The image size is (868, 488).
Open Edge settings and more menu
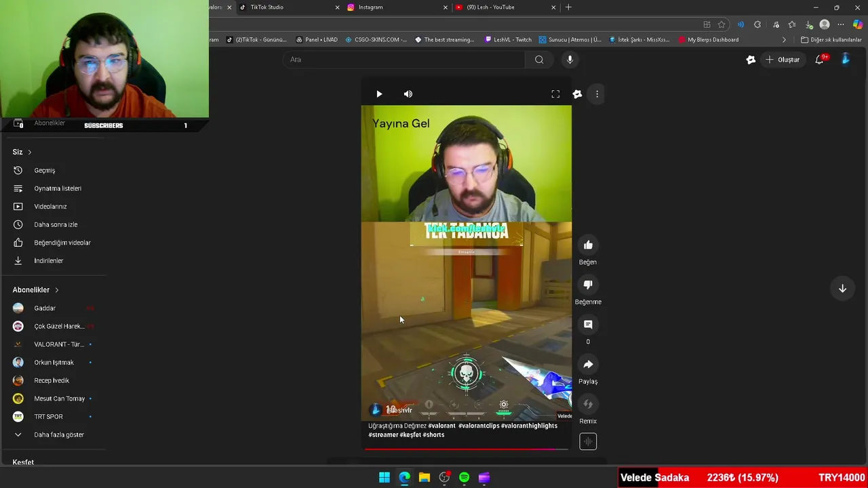click(841, 24)
